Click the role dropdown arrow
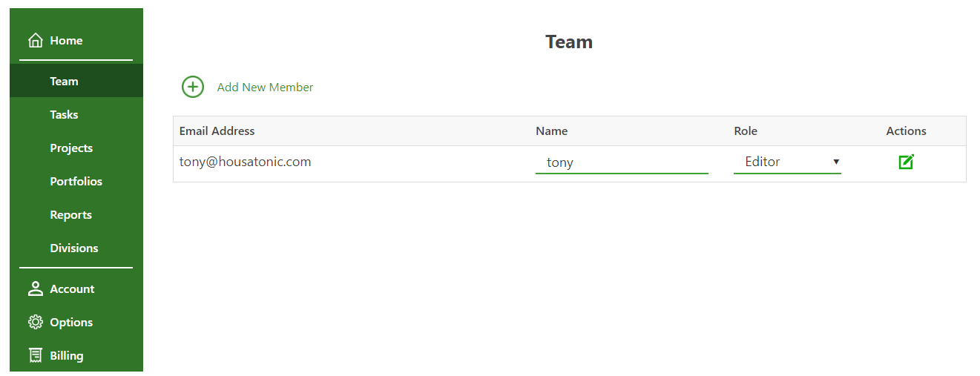 [x=836, y=162]
